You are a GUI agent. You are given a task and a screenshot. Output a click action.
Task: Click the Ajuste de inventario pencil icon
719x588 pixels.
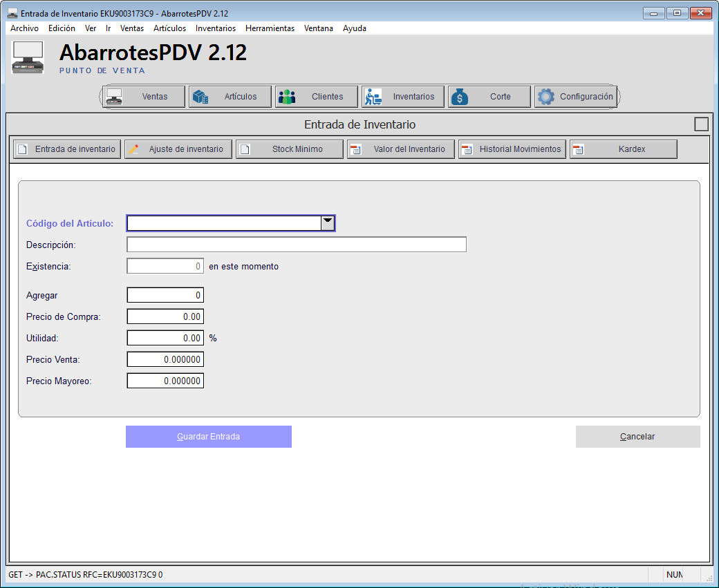tap(133, 149)
